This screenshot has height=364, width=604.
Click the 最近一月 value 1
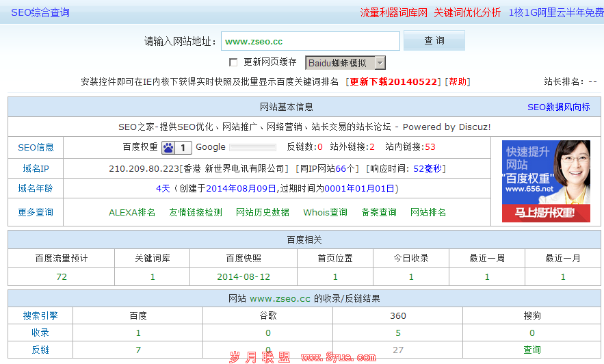tap(563, 277)
